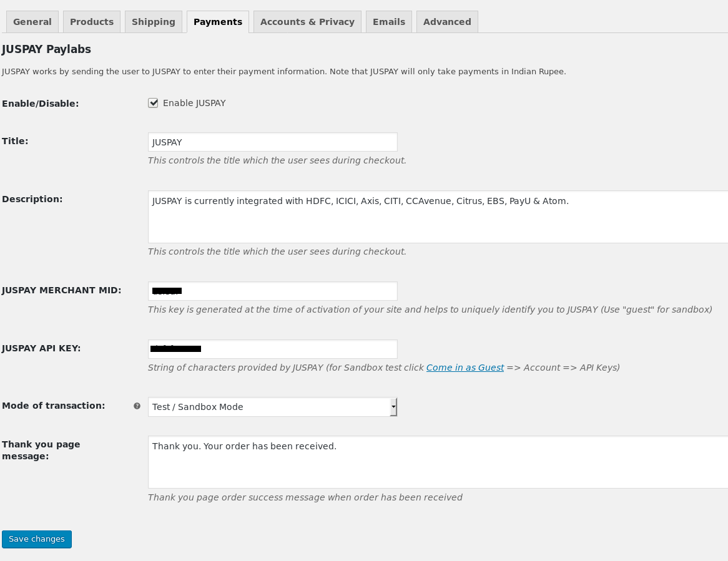Click the Enable/Disable field label
Image resolution: width=728 pixels, height=561 pixels.
tap(41, 104)
